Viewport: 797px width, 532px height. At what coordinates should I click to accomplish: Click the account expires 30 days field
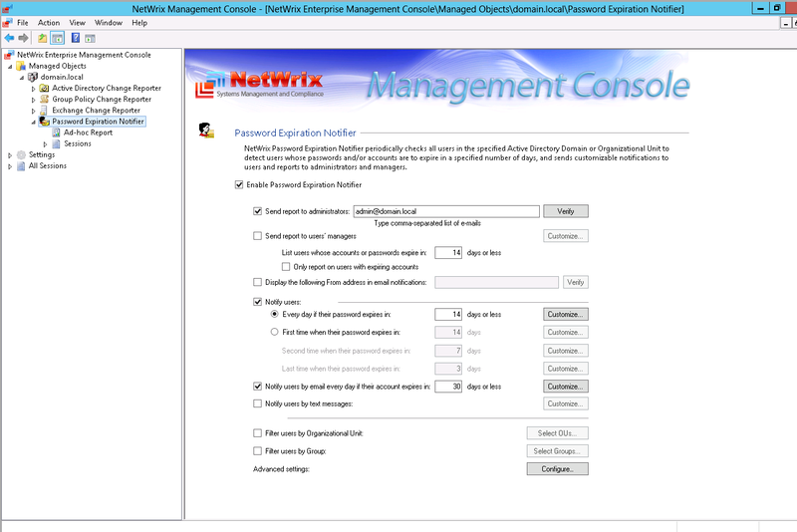click(448, 387)
